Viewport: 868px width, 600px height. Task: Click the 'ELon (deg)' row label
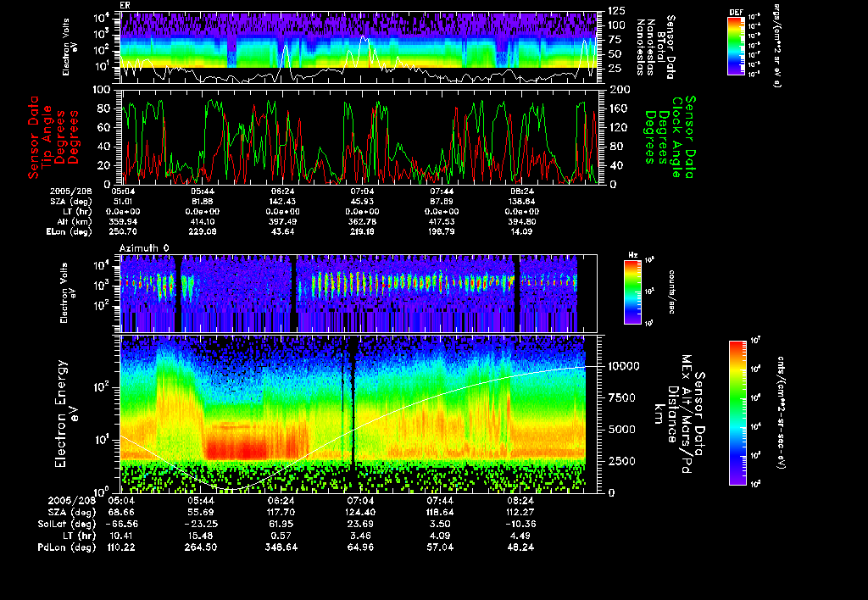(x=70, y=231)
